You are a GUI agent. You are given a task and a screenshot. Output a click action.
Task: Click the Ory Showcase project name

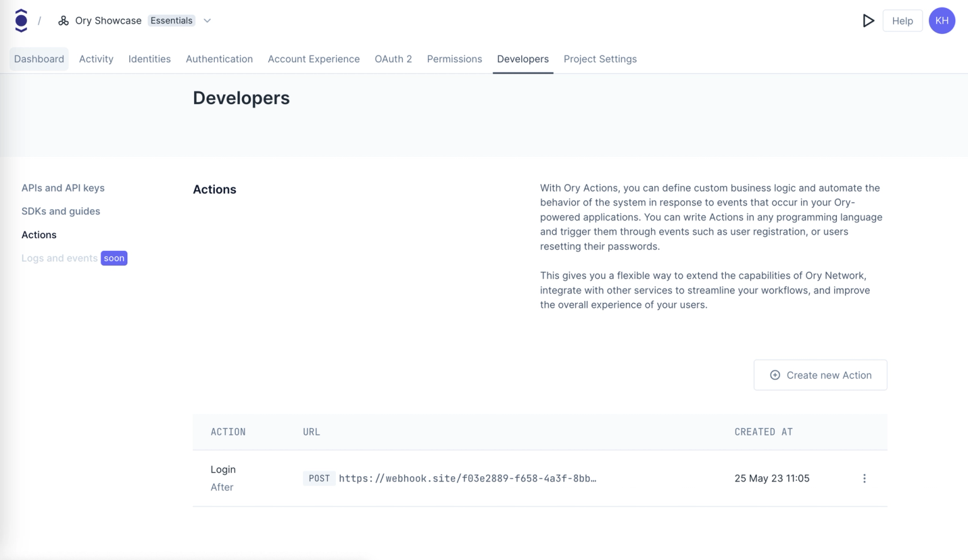coord(108,21)
